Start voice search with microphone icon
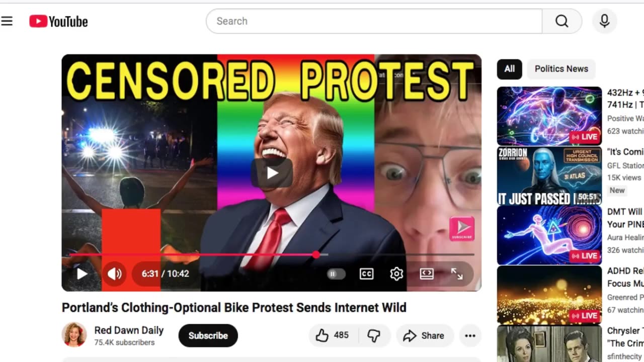Screen dimensions: 644x362 coord(604,21)
